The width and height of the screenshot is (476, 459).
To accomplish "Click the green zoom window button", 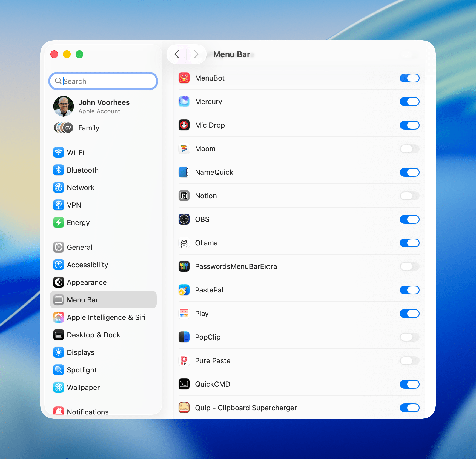I will (x=79, y=54).
